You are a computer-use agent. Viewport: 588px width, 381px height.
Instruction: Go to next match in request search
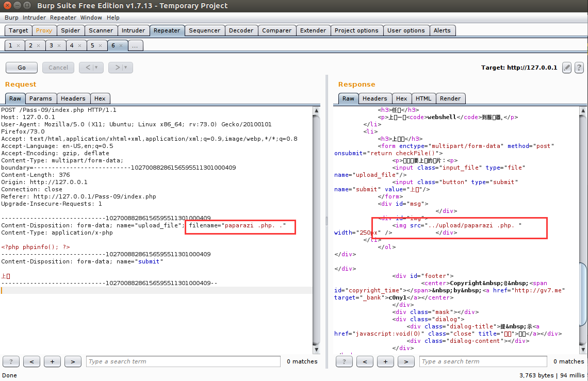73,361
